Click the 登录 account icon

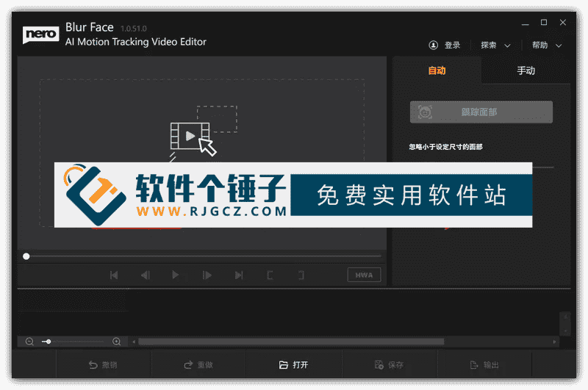(433, 46)
